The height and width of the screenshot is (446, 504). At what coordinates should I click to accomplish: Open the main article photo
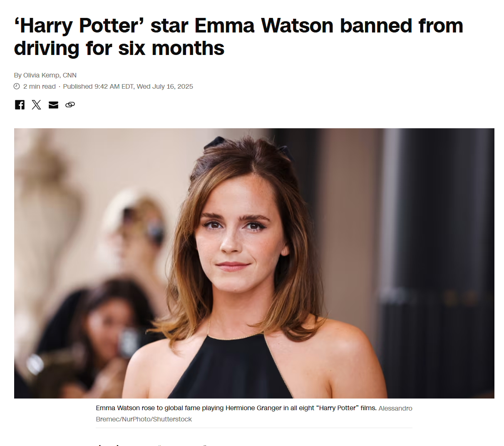point(254,263)
